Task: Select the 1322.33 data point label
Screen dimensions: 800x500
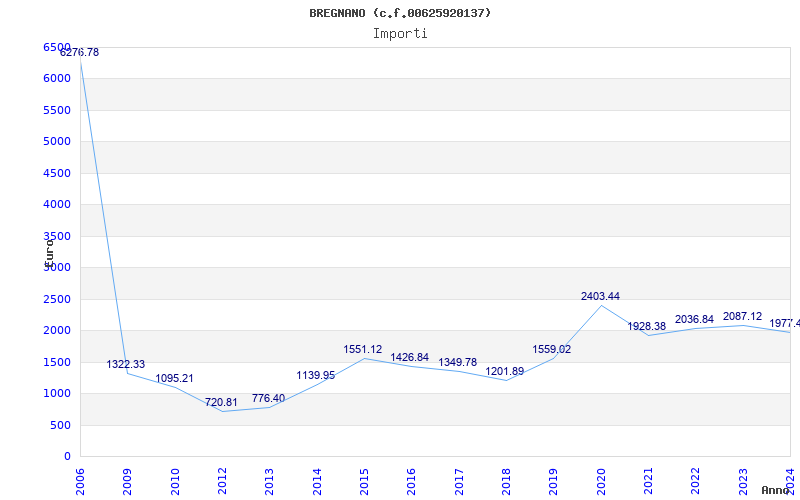Action: [126, 364]
